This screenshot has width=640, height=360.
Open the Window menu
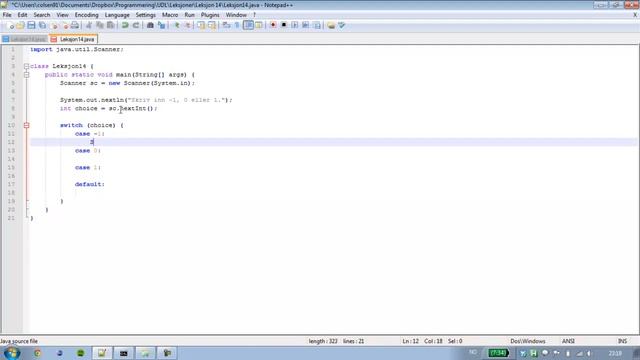(x=236, y=15)
